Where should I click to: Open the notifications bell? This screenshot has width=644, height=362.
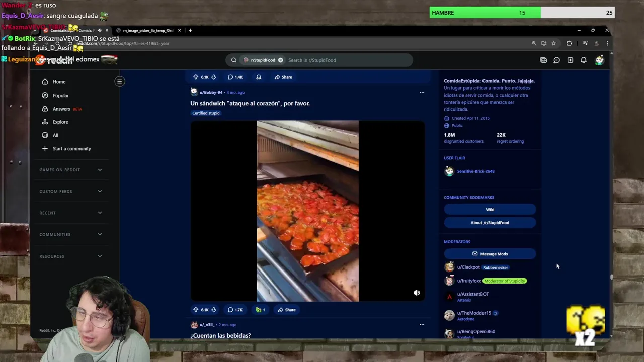(x=584, y=60)
